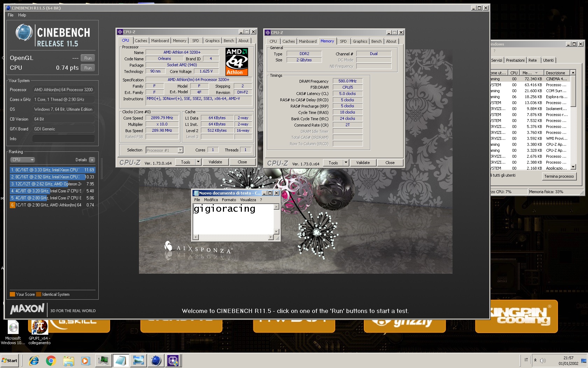Switch to Mainboard tab in left CPU-Z
Viewport: 588px width, 368px height.
click(160, 41)
